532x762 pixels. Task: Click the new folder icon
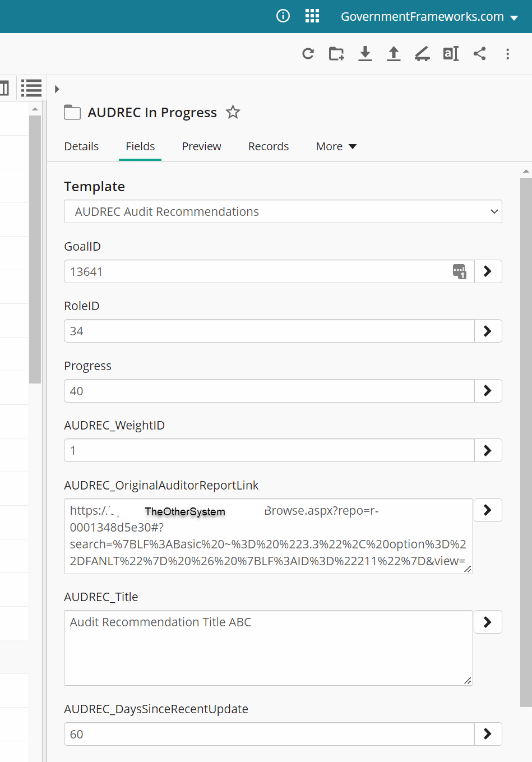click(336, 54)
